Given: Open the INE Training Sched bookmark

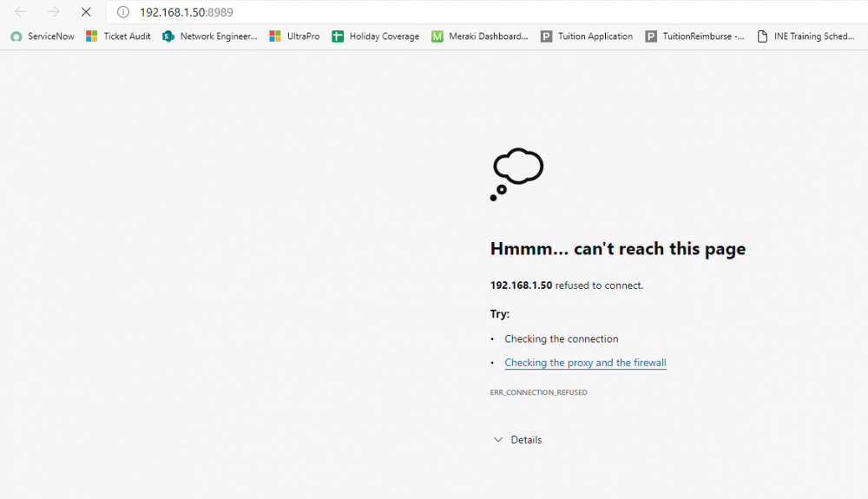Looking at the screenshot, I should 806,36.
